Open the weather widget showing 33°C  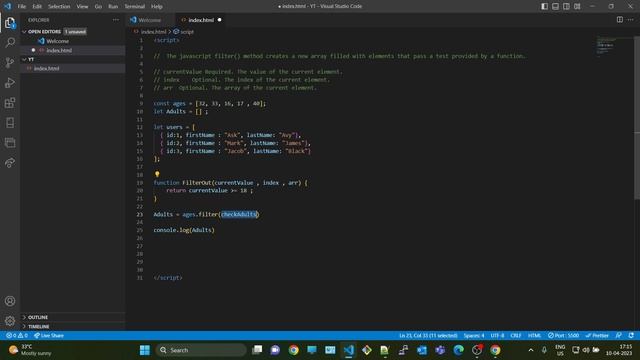31,350
